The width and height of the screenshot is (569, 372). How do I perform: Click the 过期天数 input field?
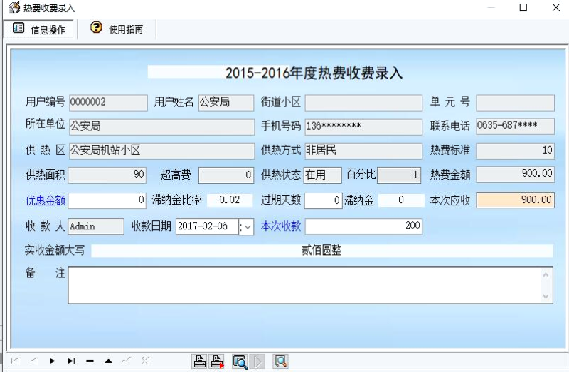(x=323, y=200)
